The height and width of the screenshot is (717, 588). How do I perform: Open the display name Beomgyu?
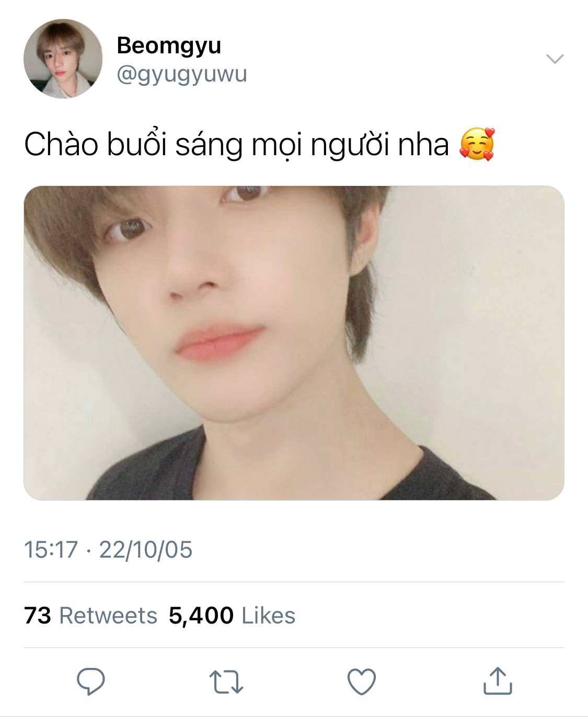click(x=169, y=46)
